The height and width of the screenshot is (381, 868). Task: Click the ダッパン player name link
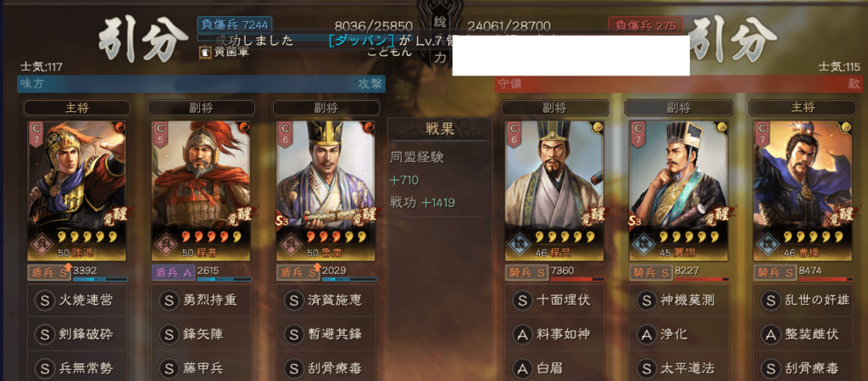tap(361, 41)
